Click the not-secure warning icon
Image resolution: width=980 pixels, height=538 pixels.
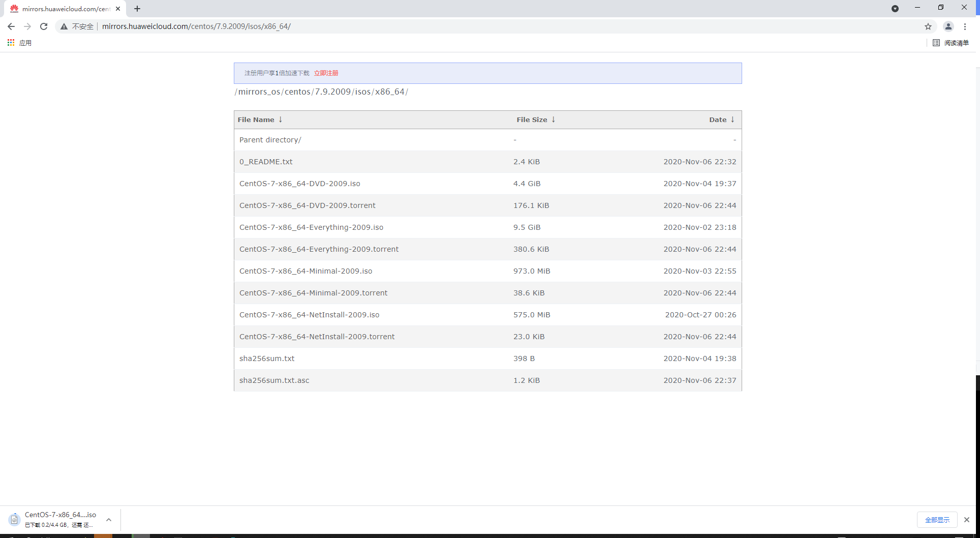[64, 26]
